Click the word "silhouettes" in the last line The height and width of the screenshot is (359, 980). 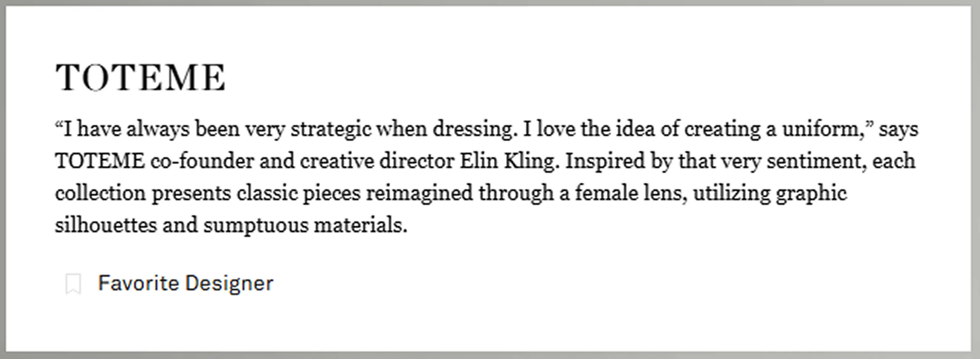pos(106,225)
